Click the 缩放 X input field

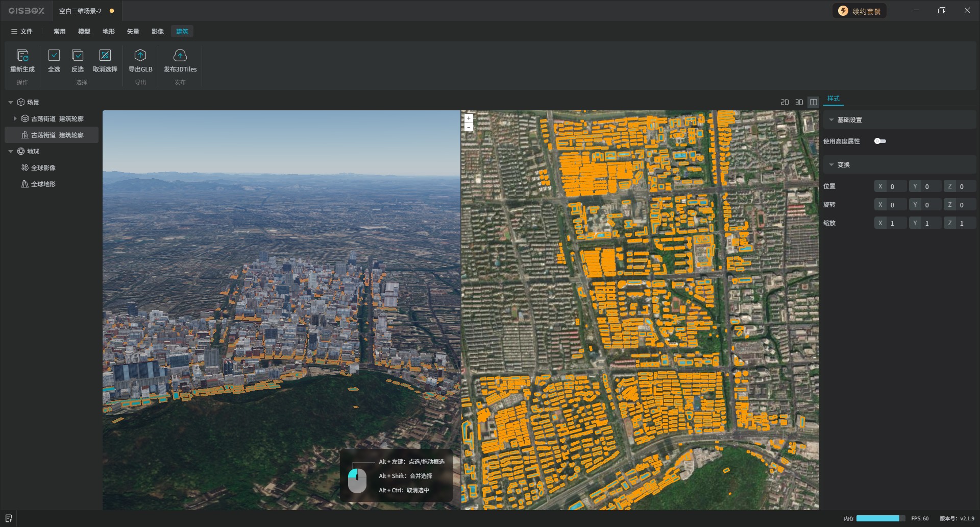click(x=896, y=223)
